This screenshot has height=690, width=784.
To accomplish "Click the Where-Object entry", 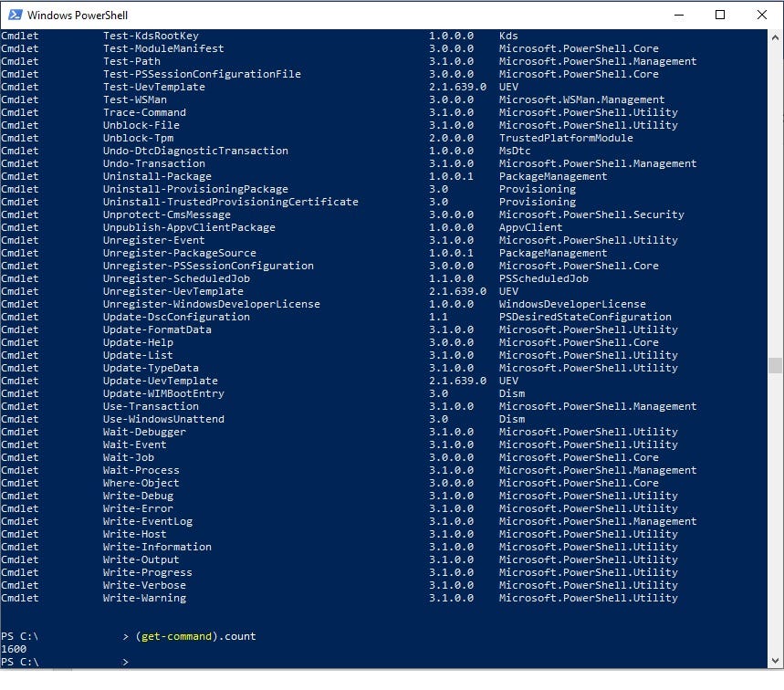I will click(141, 483).
